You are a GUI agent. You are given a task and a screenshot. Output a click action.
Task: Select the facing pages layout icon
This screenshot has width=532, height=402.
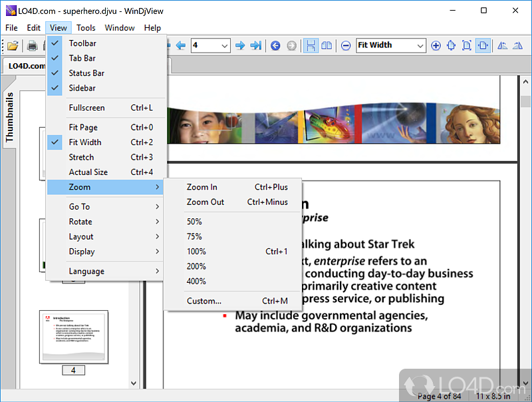pos(327,45)
